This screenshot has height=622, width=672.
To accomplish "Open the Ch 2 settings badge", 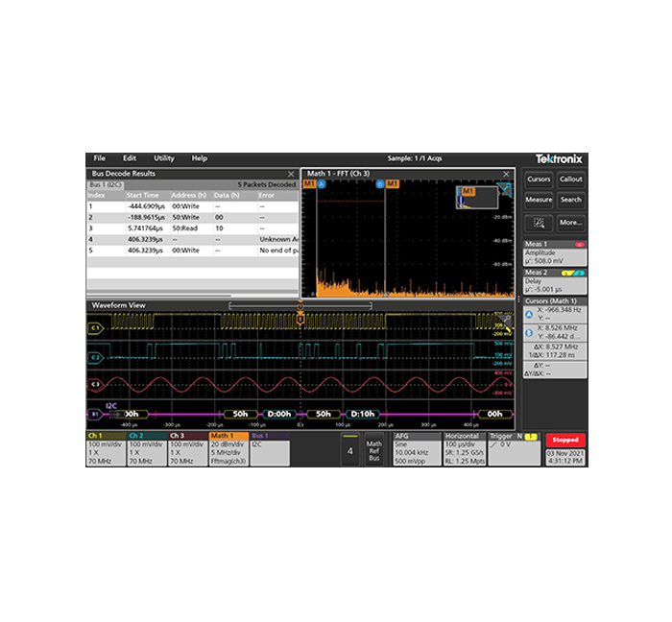I will (147, 448).
